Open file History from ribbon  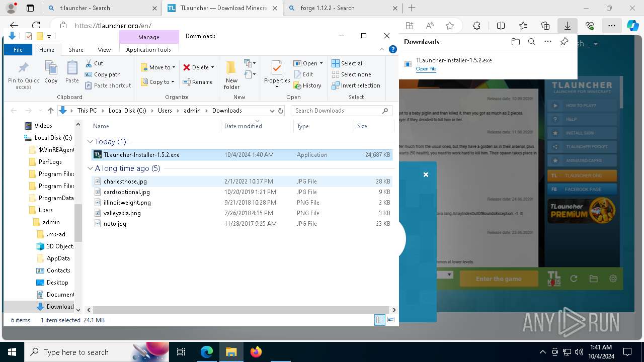point(307,85)
